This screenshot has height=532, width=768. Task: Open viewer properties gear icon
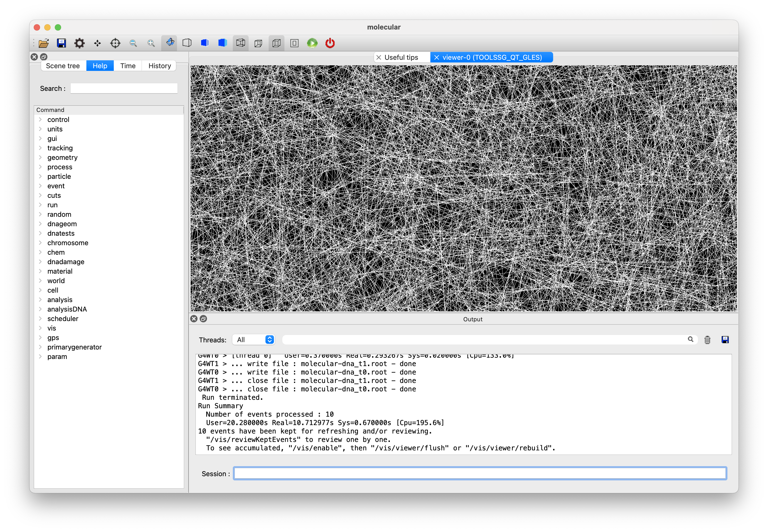pos(79,43)
